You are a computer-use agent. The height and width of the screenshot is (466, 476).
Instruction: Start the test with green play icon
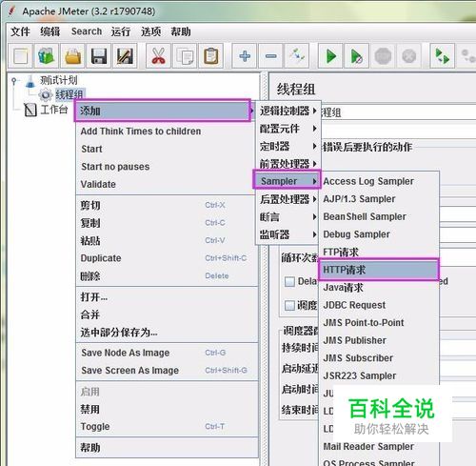(x=330, y=56)
